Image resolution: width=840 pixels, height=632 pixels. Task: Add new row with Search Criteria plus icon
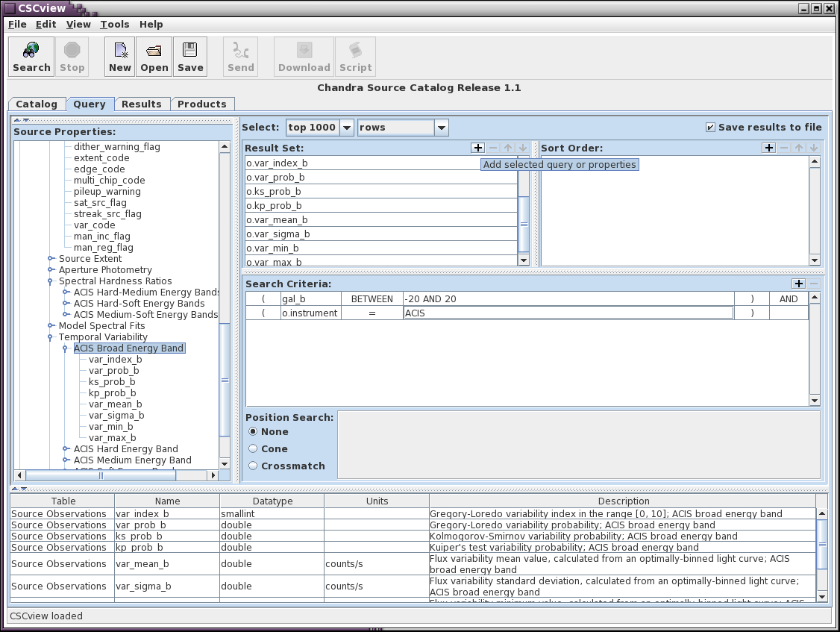[798, 284]
